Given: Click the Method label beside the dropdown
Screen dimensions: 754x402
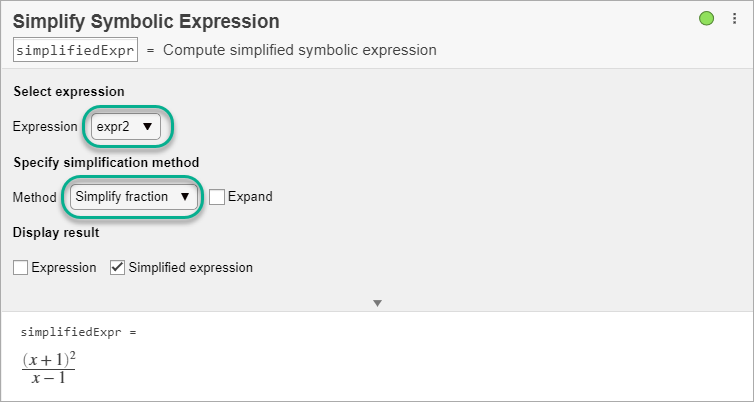Looking at the screenshot, I should point(35,197).
